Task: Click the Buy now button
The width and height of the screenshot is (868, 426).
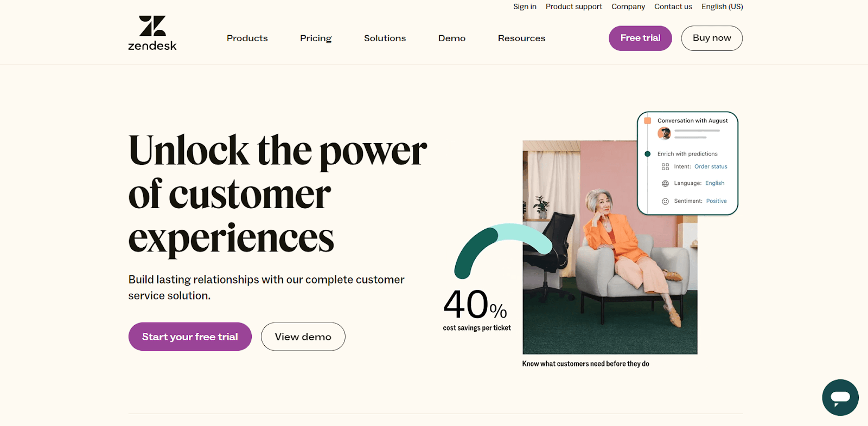Action: click(712, 38)
